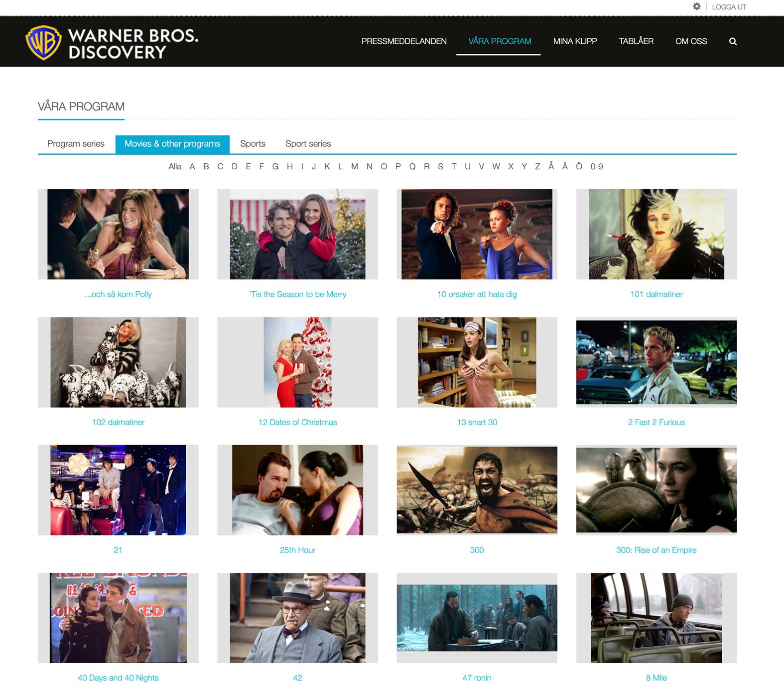
Task: Open the 21 movie thumbnail
Action: click(x=118, y=490)
